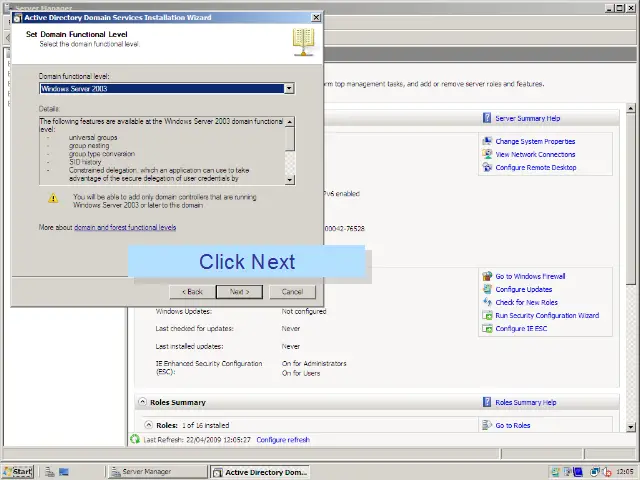Viewport: 640px width, 480px height.
Task: Click the Run Security Configuration Wizard icon
Action: [487, 315]
